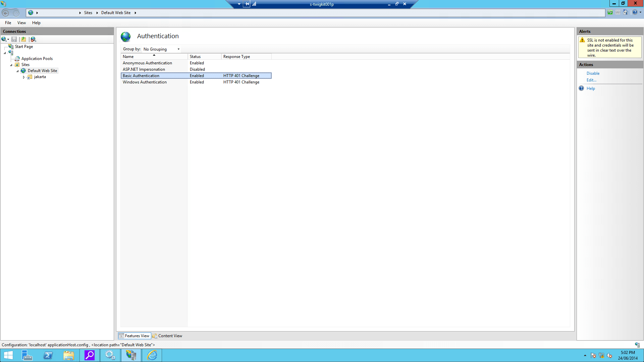Screen dimensions: 644x362
Task: Select Application Pools in the tree
Action: [37, 59]
